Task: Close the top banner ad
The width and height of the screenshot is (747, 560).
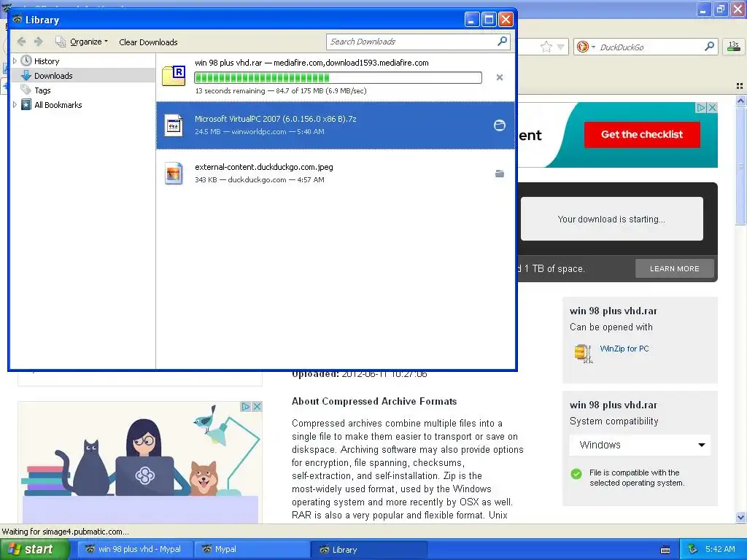Action: [712, 108]
